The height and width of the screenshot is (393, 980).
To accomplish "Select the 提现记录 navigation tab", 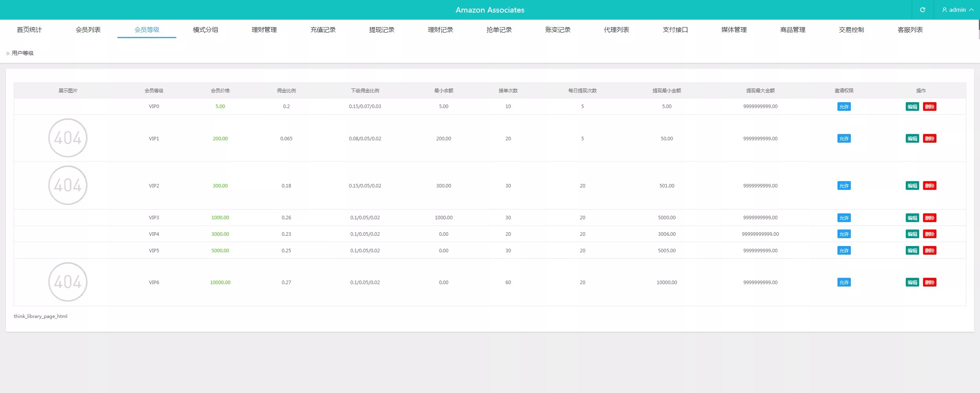I will (382, 30).
